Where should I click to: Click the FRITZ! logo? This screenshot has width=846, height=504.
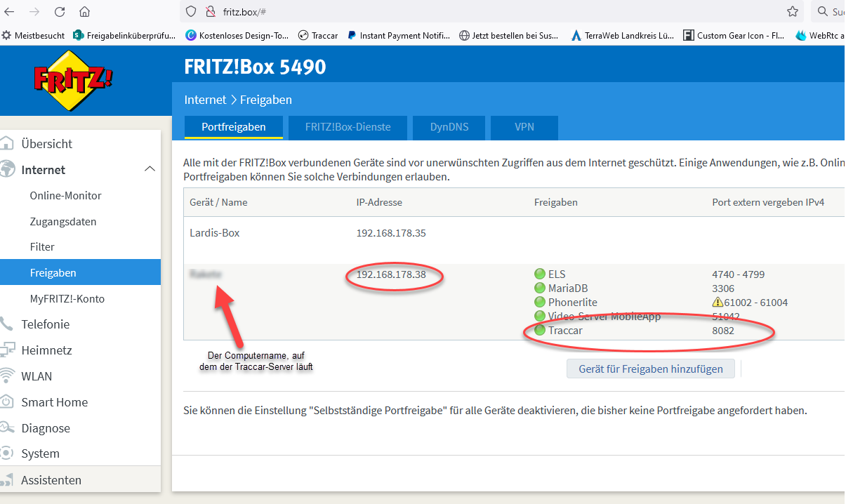tap(73, 81)
